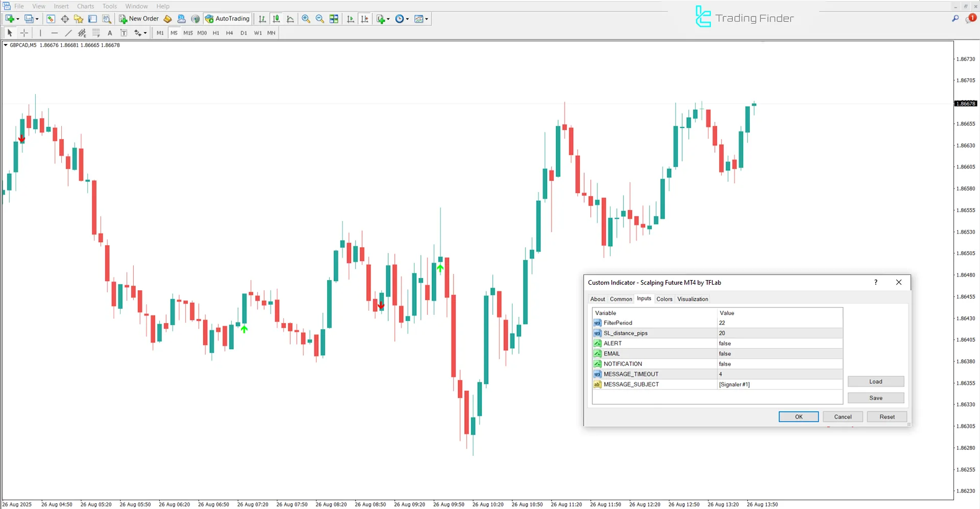980x509 pixels.
Task: Select the Crosshair tool
Action: coord(24,33)
